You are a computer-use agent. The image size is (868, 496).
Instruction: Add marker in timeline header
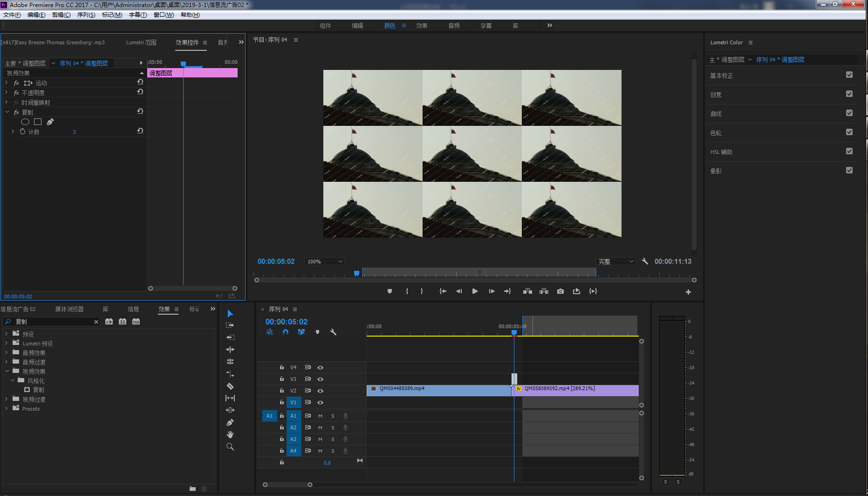coord(317,332)
